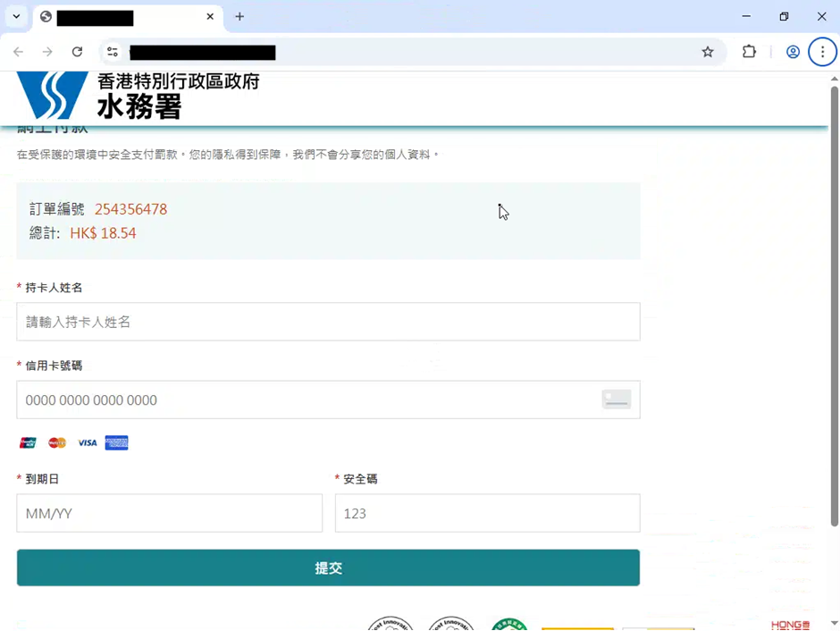Go back to the previous page
840x631 pixels.
click(x=18, y=52)
